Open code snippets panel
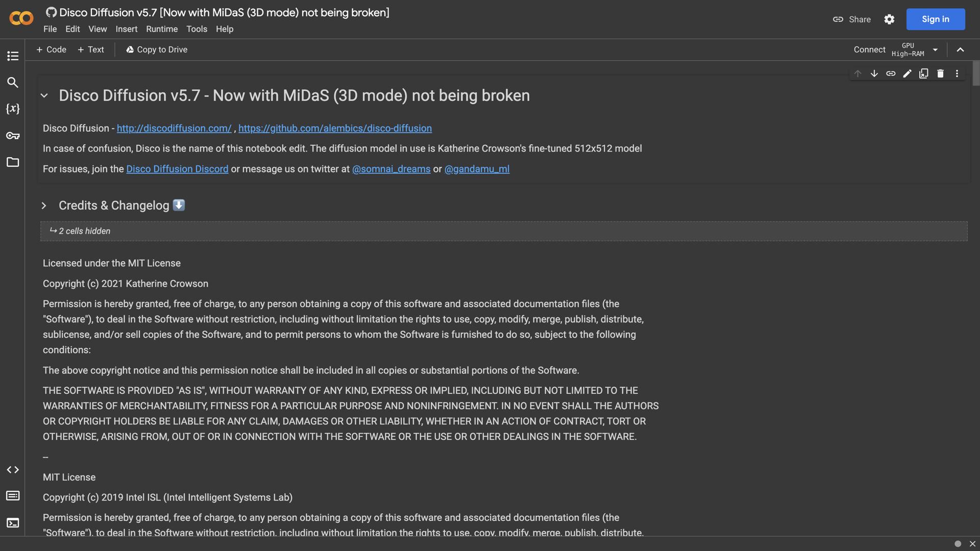Viewport: 980px width, 551px height. point(13,469)
